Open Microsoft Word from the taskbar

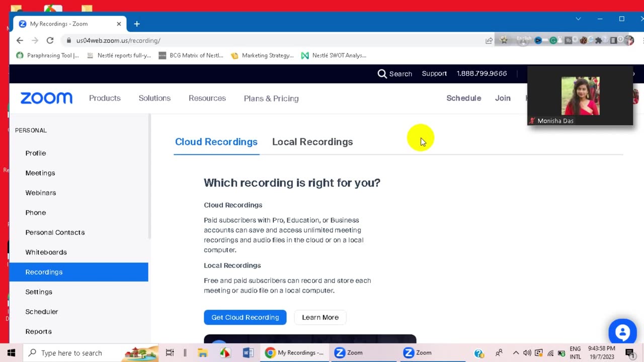tap(248, 352)
